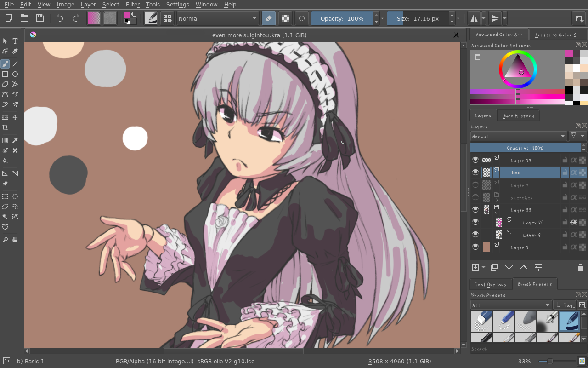Open the Tag button in Brush Presets
The width and height of the screenshot is (588, 368).
coord(565,305)
